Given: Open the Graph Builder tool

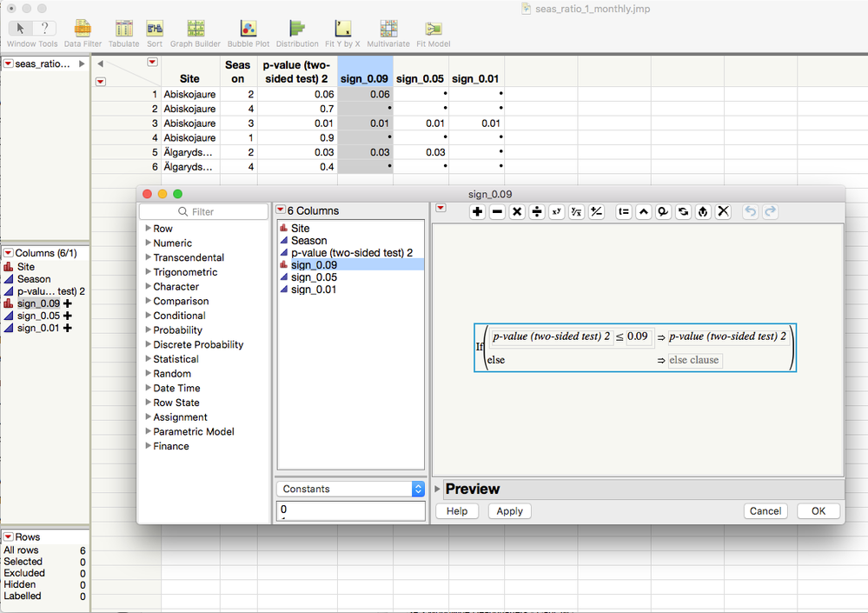Looking at the screenshot, I should 195,33.
